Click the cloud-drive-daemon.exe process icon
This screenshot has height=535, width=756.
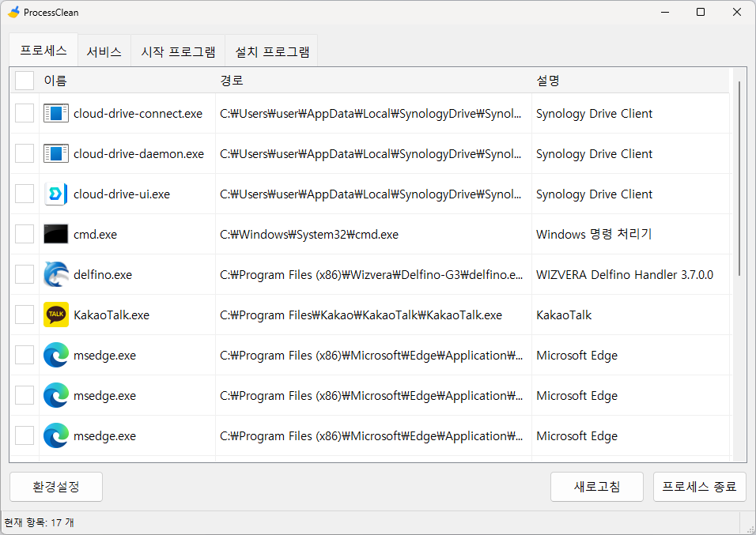56,153
